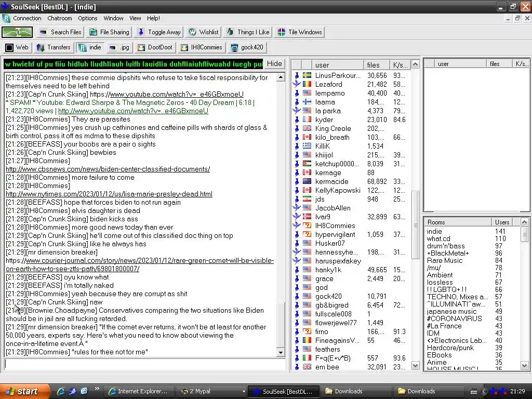The image size is (532, 399).
Task: Open the courier-journal green comet link
Action: (x=140, y=264)
